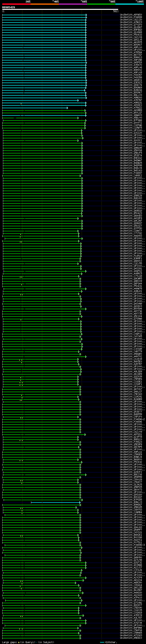The image size is (146, 644).
Task: Choose the UniRef100_P50432 entry
Action: tap(131, 462)
